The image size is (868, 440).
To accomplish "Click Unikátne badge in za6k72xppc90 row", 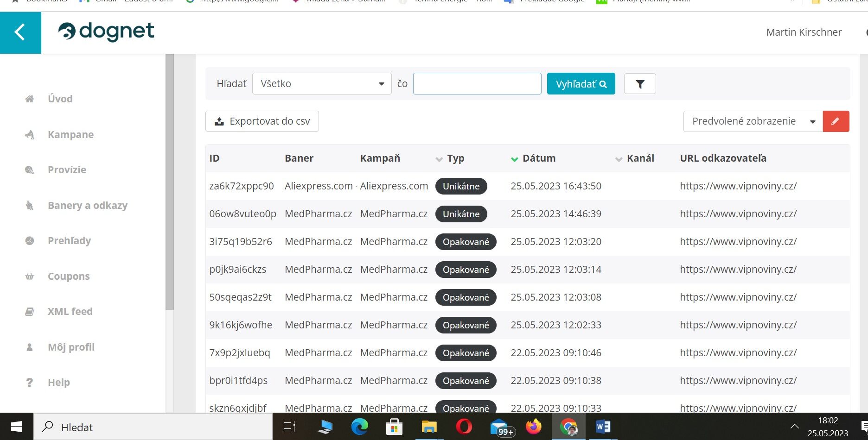I will (461, 186).
